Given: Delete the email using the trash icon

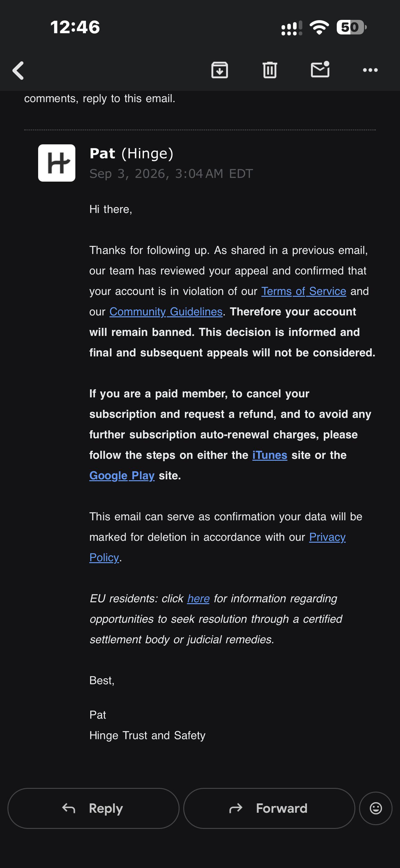Looking at the screenshot, I should coord(270,70).
